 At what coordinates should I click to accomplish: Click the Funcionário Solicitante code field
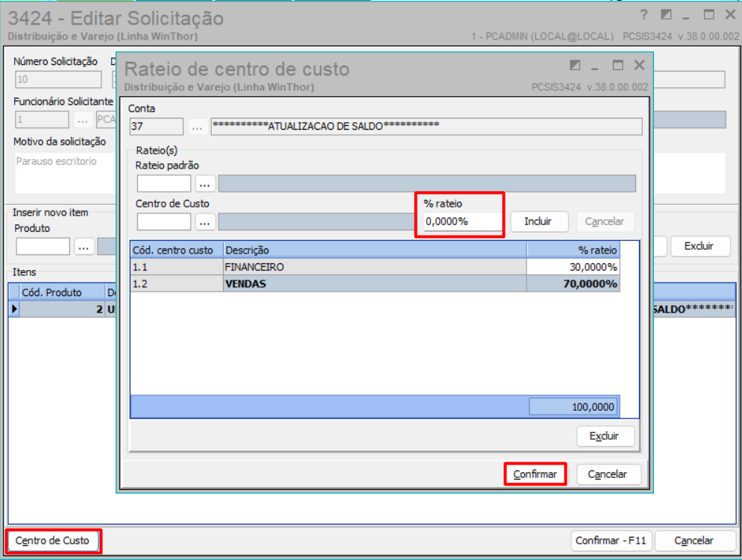[x=42, y=119]
